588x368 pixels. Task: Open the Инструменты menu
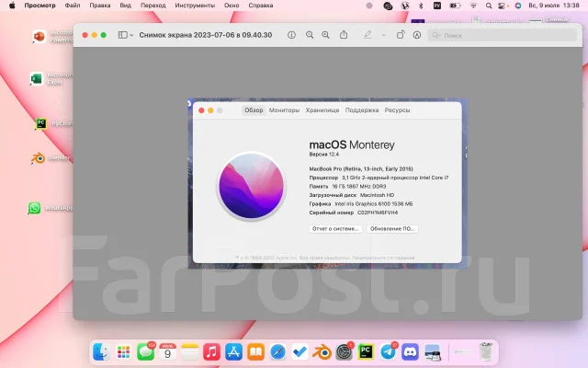click(x=195, y=6)
